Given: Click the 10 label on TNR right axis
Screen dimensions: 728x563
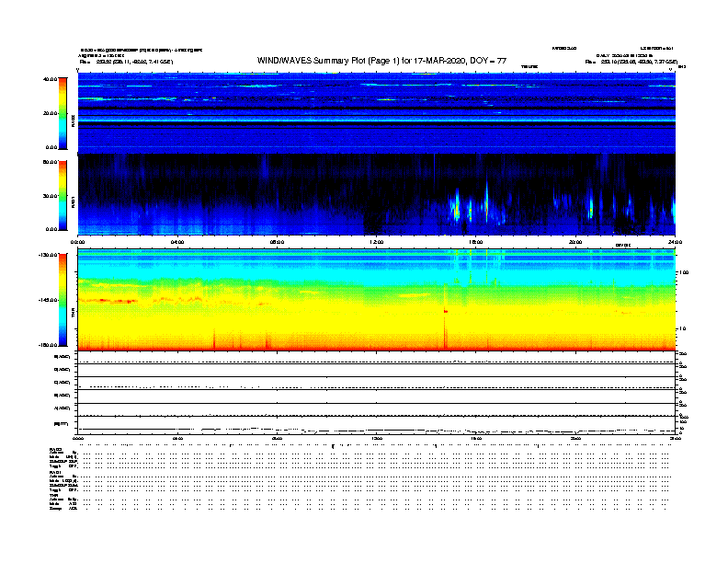Looking at the screenshot, I should pyautogui.click(x=682, y=329).
